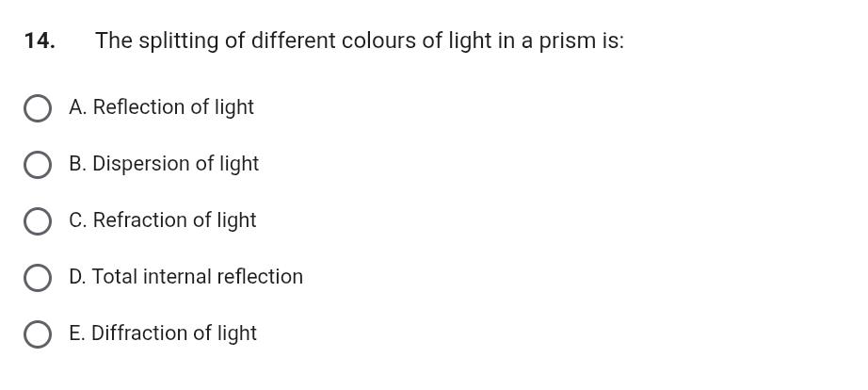Screen dimensions: 868x390
Task: Click the letter 'B.' option prefix
Action: [x=78, y=164]
